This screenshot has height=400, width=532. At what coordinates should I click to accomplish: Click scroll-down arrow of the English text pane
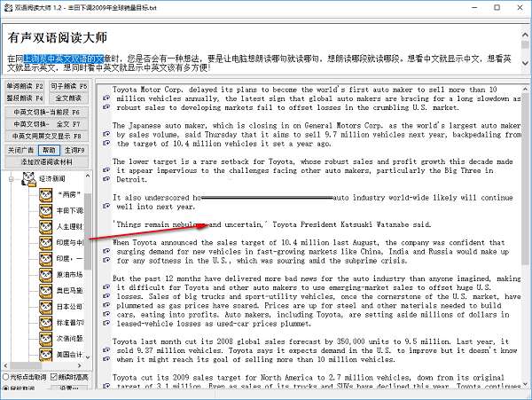[525, 384]
